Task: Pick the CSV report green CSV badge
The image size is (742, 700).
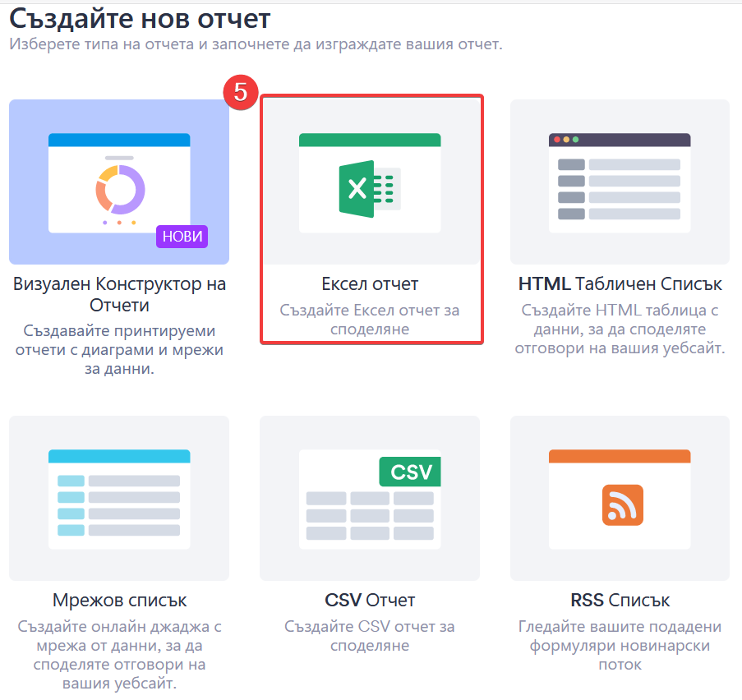Action: [410, 472]
